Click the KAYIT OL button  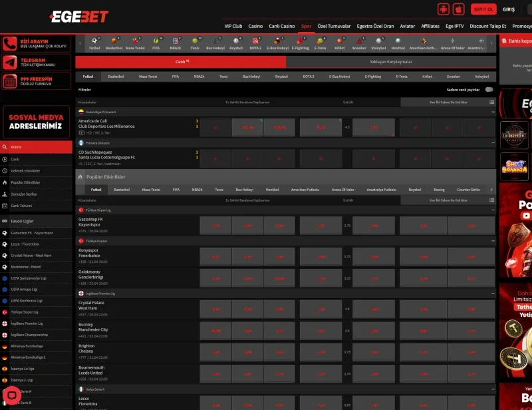pos(483,9)
